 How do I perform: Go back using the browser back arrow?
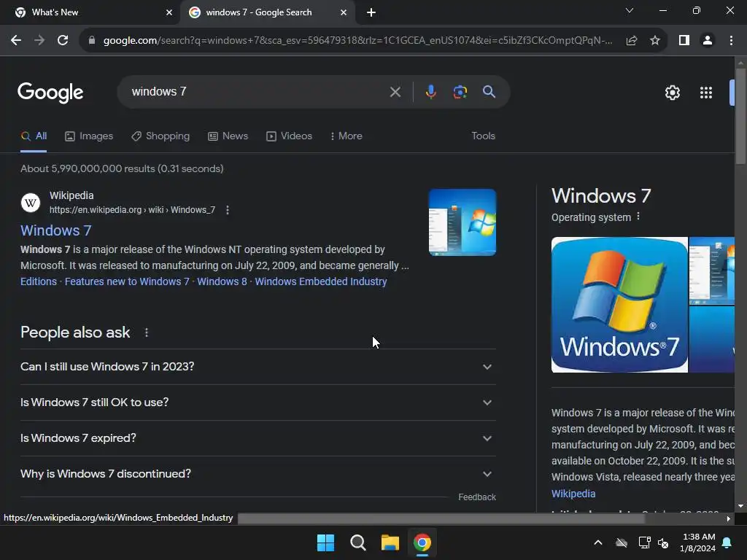[x=16, y=41]
